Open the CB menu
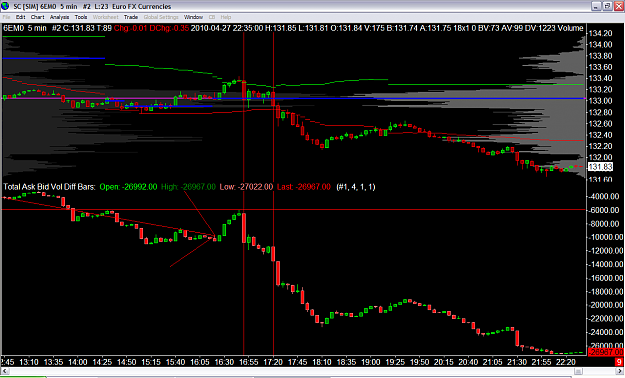The height and width of the screenshot is (378, 625). pos(212,17)
